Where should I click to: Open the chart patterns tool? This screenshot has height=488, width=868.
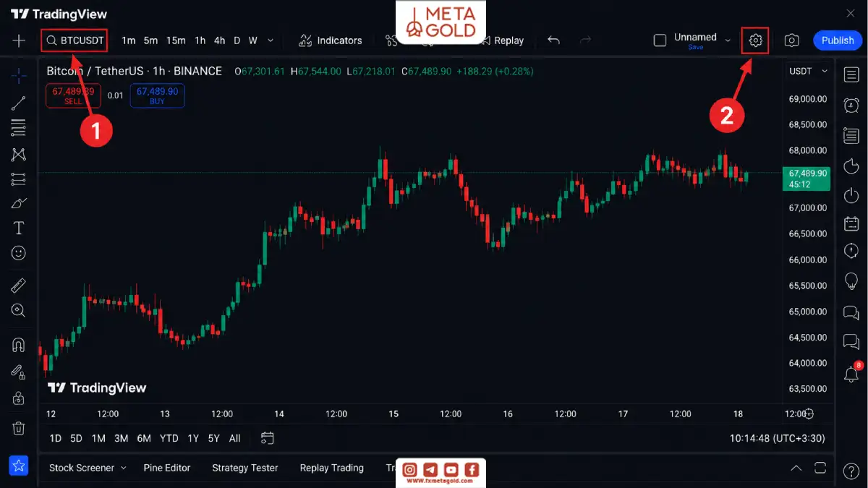(19, 154)
